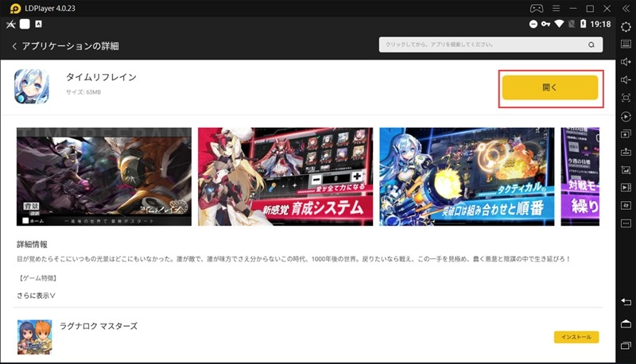Start the video recorder filmstrip icon

click(626, 188)
